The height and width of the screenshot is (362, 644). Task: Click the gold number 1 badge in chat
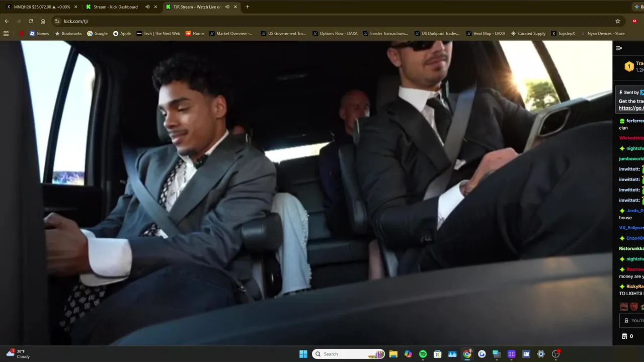[x=629, y=66]
